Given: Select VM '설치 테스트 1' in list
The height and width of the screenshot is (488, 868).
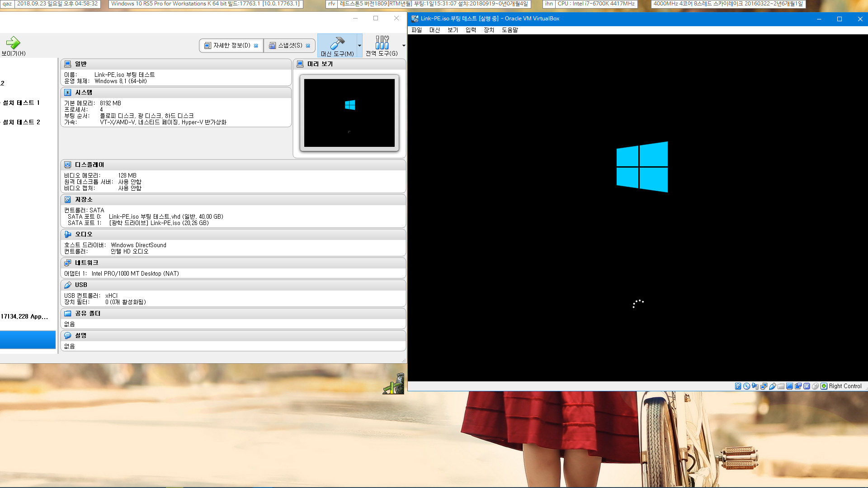Looking at the screenshot, I should pyautogui.click(x=21, y=103).
